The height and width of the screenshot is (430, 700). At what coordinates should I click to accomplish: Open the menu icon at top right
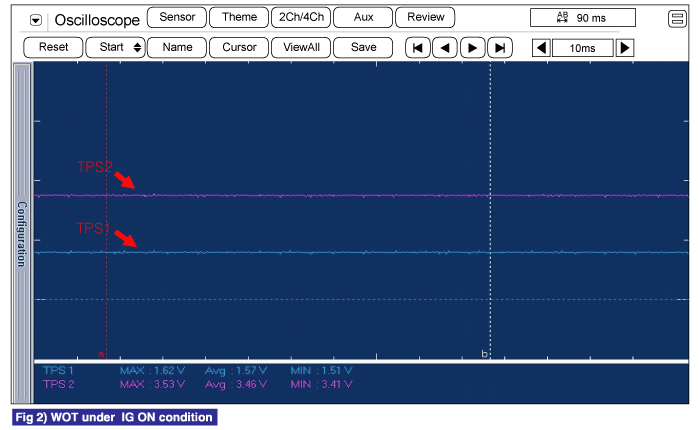pos(677,19)
